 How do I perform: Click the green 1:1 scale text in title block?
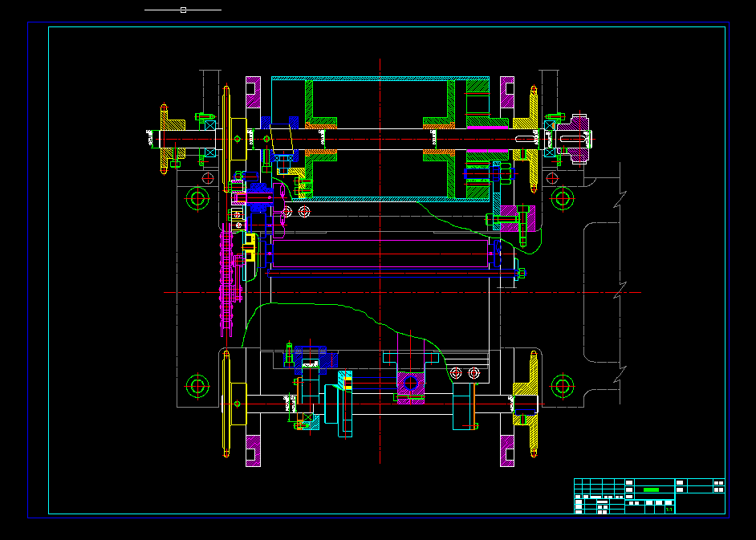(x=669, y=510)
